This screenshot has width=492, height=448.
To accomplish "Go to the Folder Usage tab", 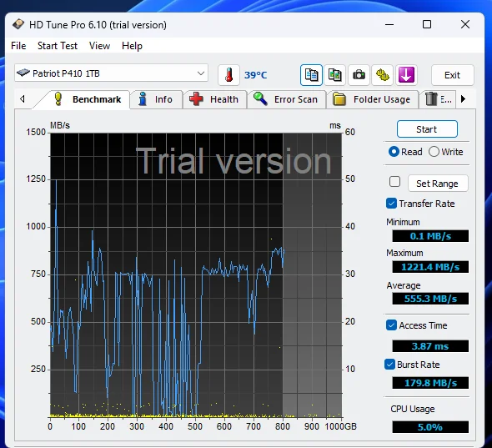I will pos(372,99).
